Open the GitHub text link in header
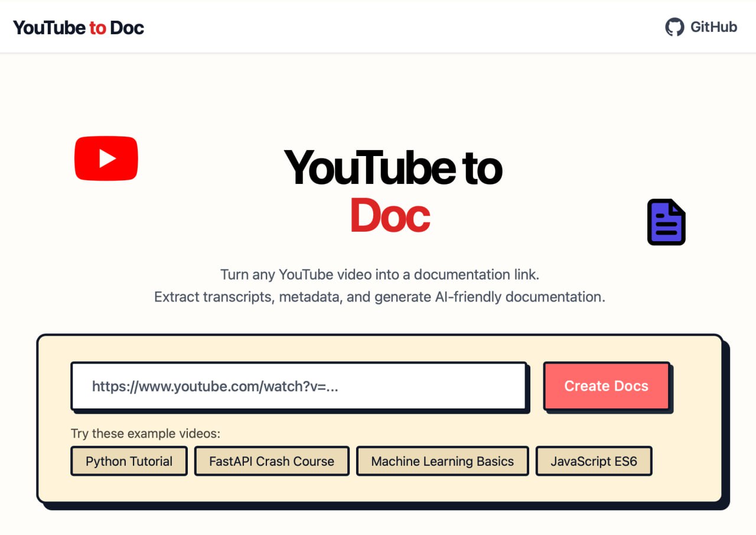Screen dimensions: 756x535 point(713,27)
